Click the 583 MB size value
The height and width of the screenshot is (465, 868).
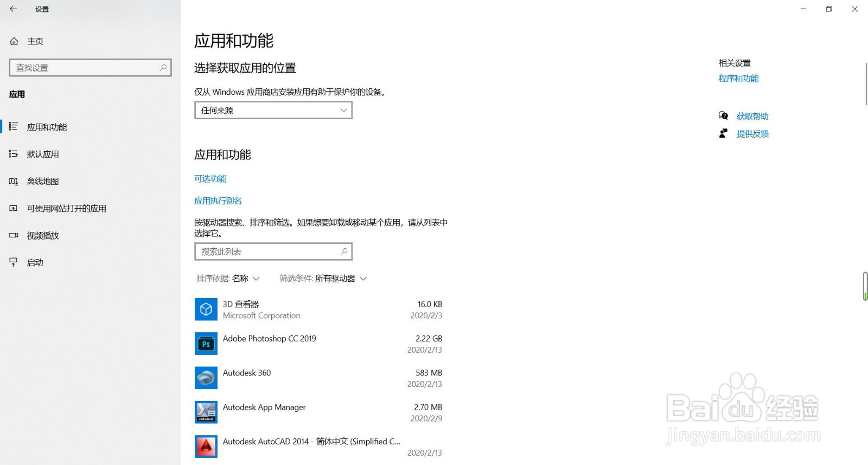click(x=429, y=373)
